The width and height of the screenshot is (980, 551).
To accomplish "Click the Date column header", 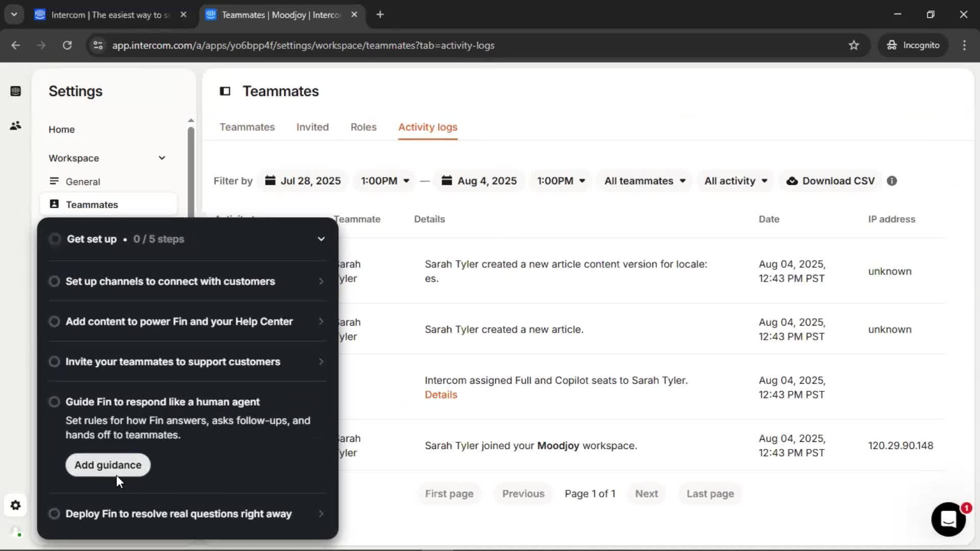I will pos(769,219).
